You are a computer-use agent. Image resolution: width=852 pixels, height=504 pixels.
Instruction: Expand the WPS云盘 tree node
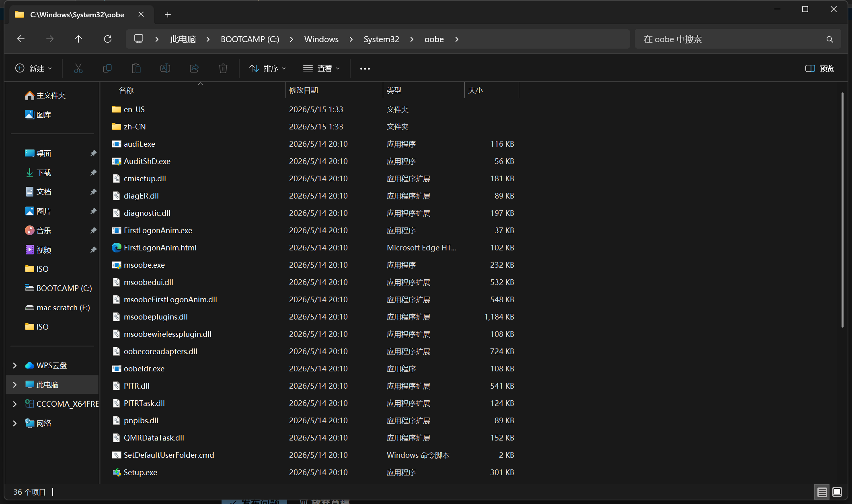(x=15, y=365)
